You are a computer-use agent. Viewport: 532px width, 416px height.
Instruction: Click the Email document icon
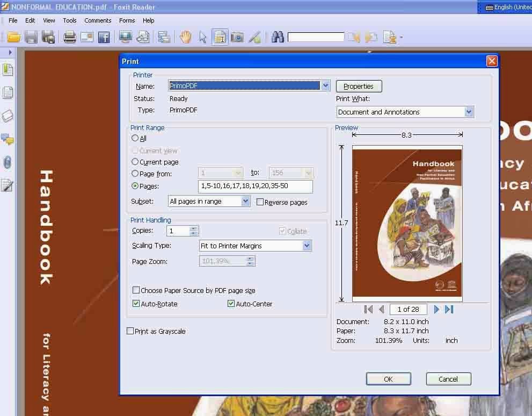[x=87, y=37]
